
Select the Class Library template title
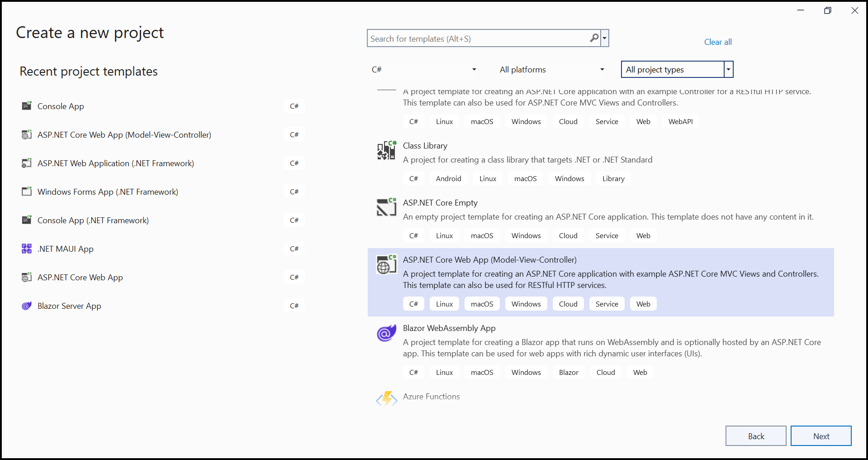pyautogui.click(x=425, y=146)
